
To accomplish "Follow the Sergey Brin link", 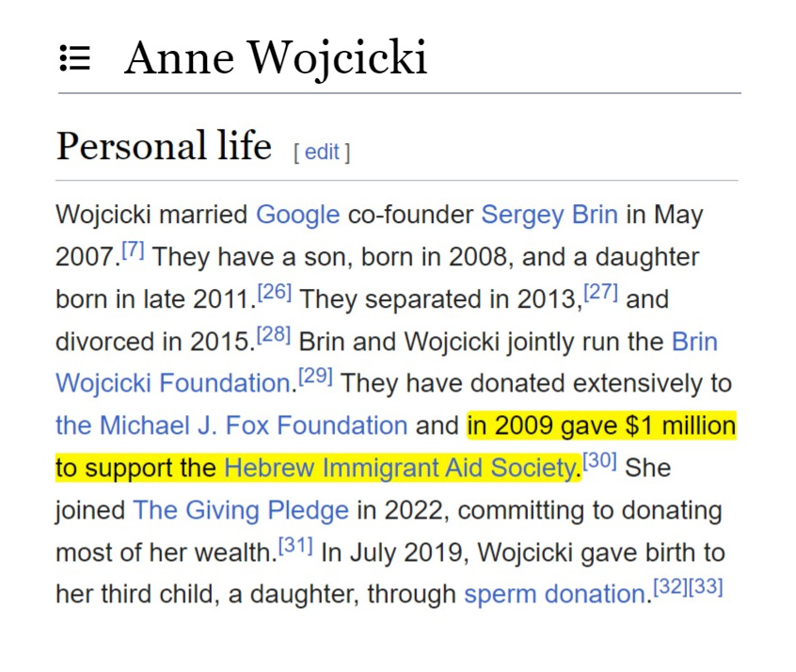I will click(549, 215).
